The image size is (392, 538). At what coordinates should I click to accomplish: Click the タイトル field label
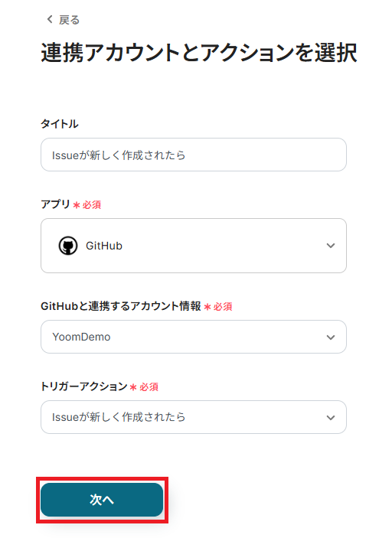pyautogui.click(x=60, y=124)
